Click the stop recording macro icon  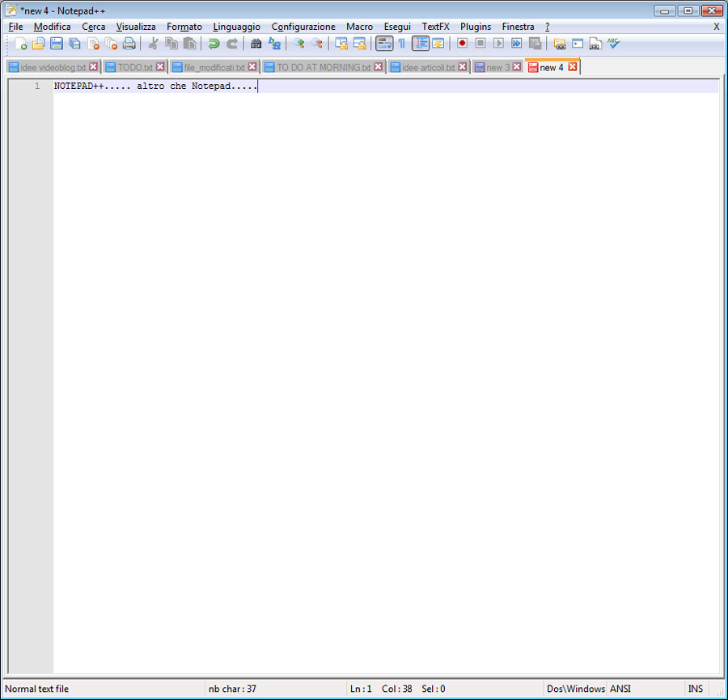coord(480,44)
